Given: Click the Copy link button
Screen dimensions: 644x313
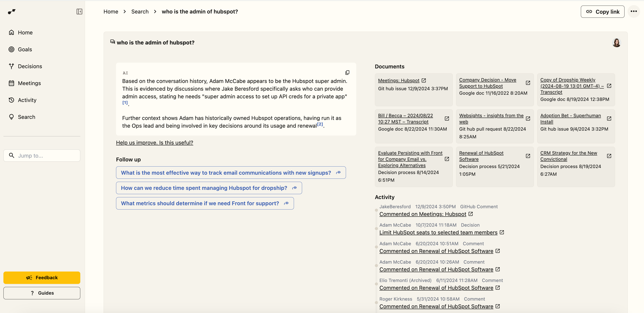Looking at the screenshot, I should pyautogui.click(x=602, y=12).
